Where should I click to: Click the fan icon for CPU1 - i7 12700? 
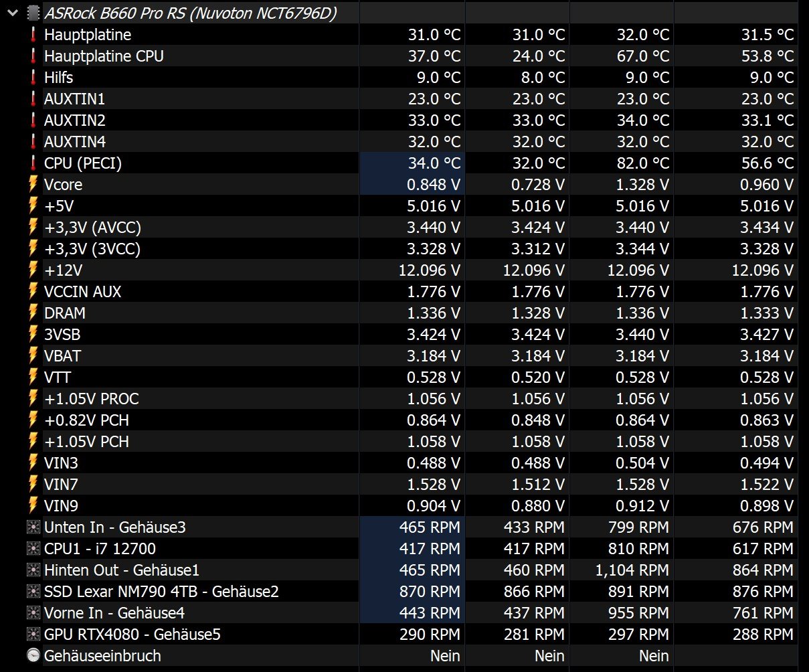[33, 549]
